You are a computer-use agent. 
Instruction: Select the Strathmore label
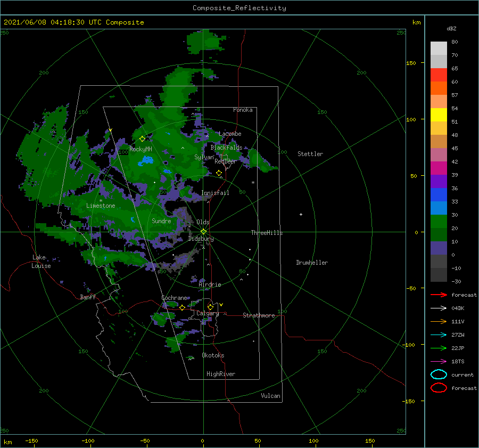[x=259, y=315]
